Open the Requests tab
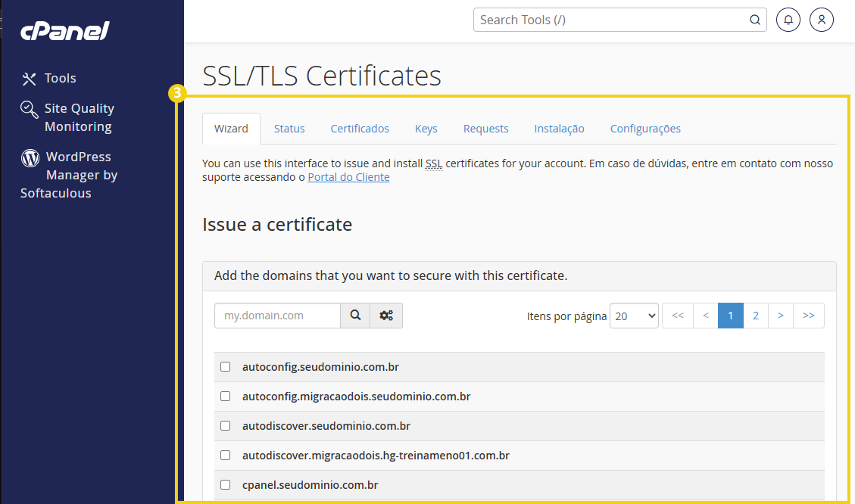The image size is (855, 504). pyautogui.click(x=486, y=129)
